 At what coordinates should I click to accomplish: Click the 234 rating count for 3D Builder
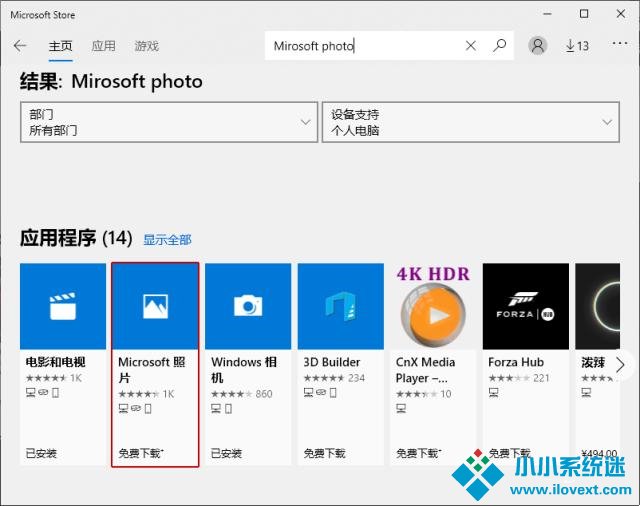[x=356, y=378]
